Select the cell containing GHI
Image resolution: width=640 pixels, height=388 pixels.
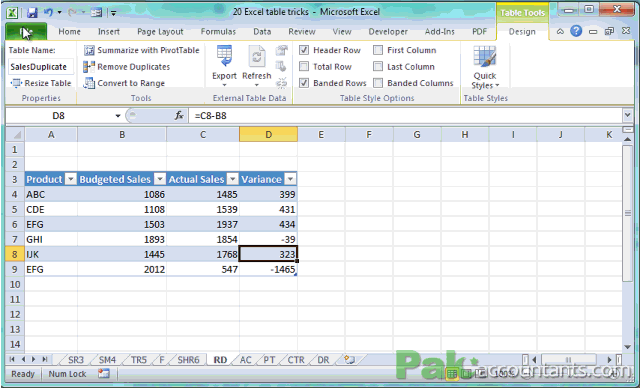51,239
